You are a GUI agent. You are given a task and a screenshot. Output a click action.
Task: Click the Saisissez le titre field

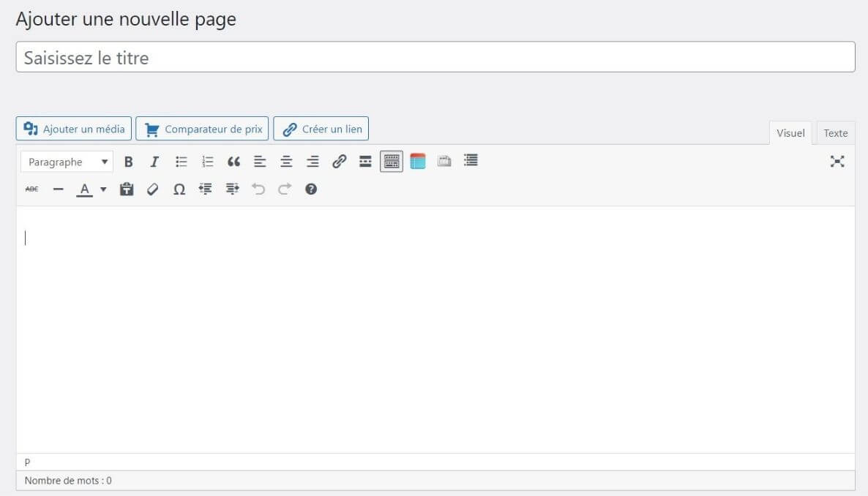[x=435, y=57]
